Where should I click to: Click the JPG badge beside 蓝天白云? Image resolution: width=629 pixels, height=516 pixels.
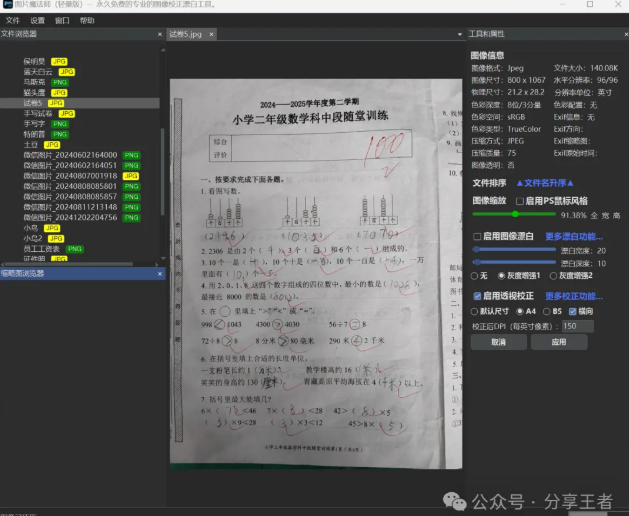click(66, 72)
